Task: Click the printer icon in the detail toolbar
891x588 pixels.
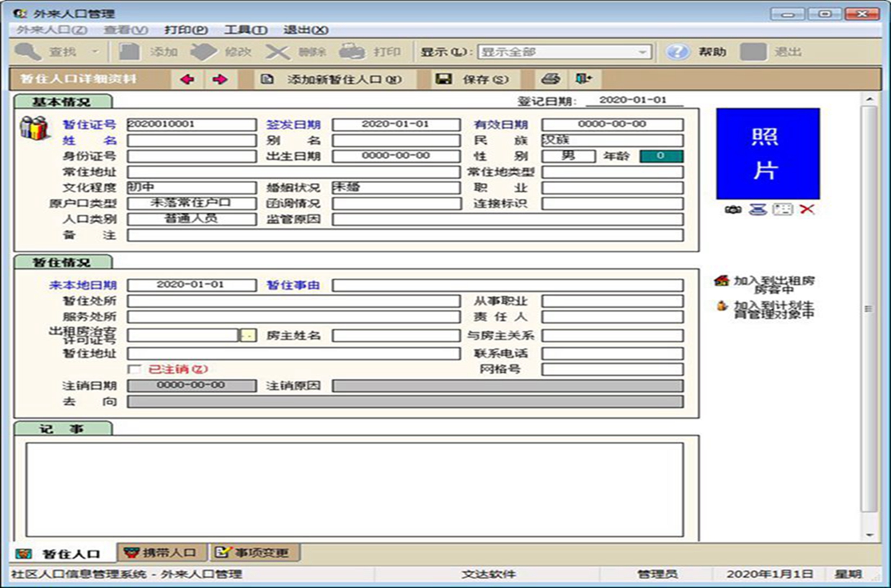Action: [x=551, y=79]
